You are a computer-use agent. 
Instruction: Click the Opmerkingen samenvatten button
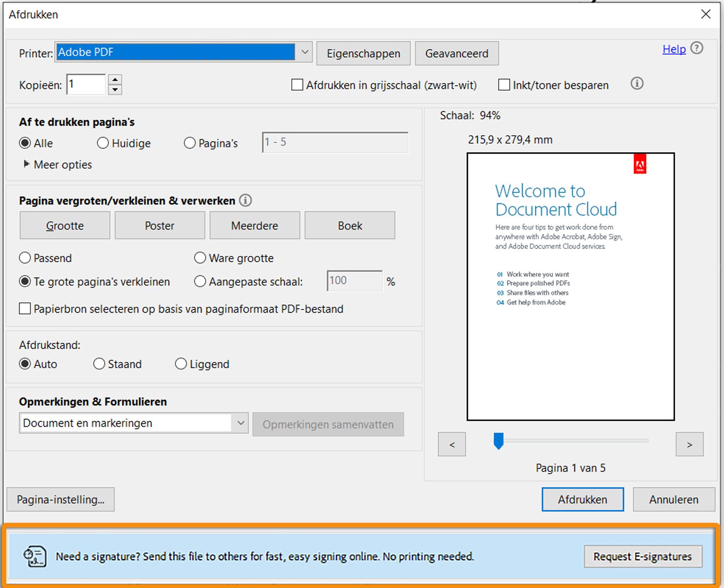[328, 424]
